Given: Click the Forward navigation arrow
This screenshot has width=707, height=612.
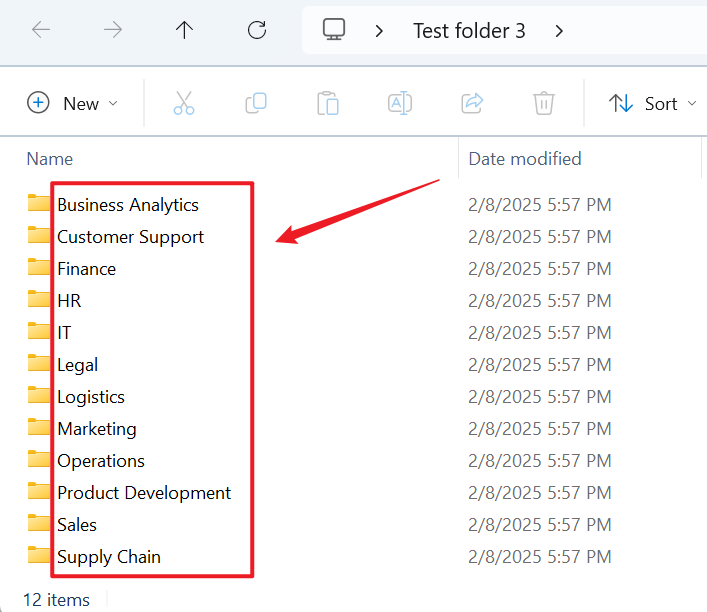Looking at the screenshot, I should 113,30.
